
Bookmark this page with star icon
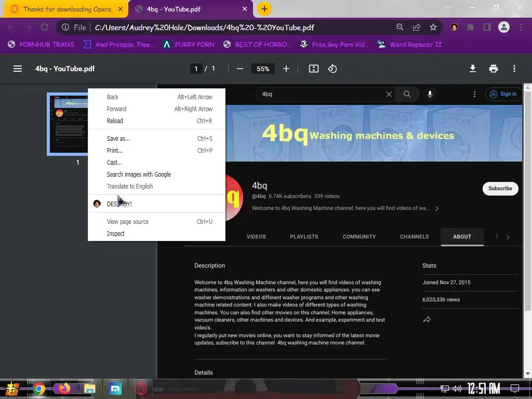pyautogui.click(x=433, y=27)
